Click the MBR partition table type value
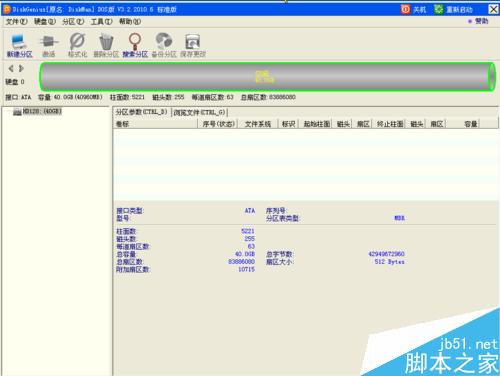This screenshot has width=500, height=376. coord(399,218)
